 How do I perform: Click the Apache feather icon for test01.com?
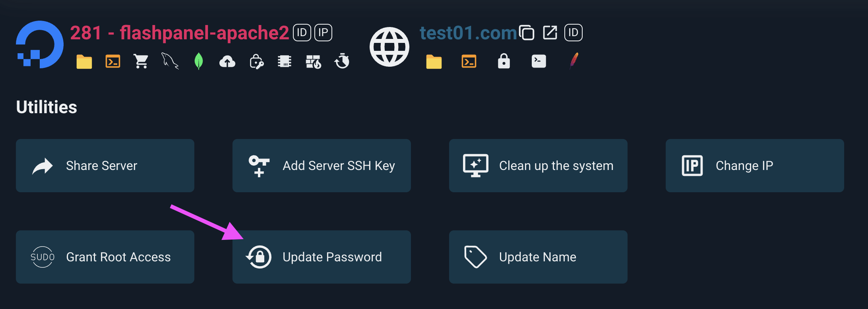point(574,61)
